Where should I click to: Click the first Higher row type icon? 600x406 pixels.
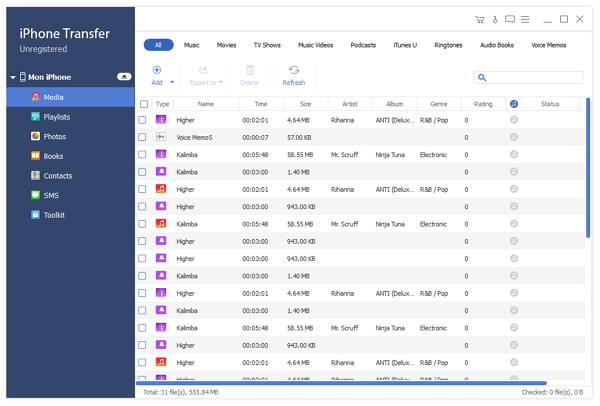coord(161,119)
